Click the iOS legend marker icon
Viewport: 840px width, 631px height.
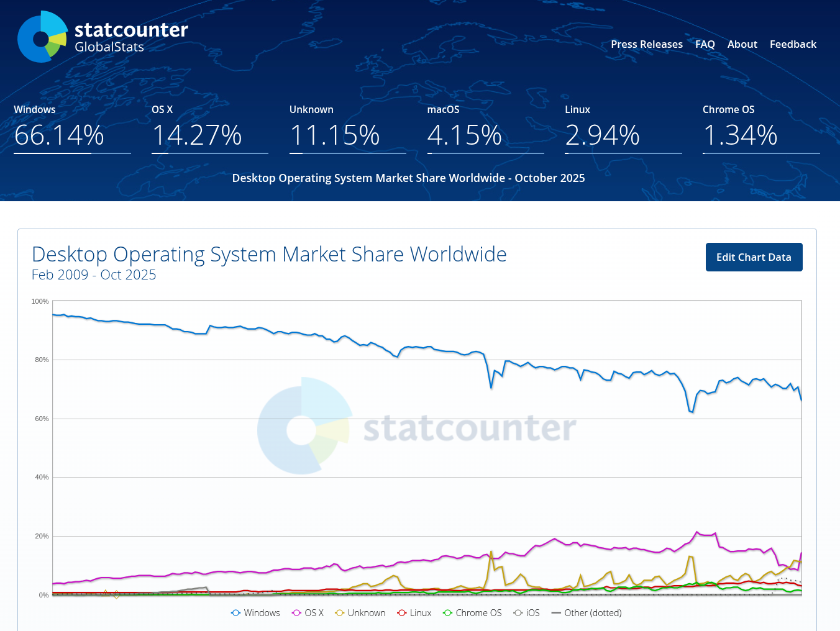[518, 613]
